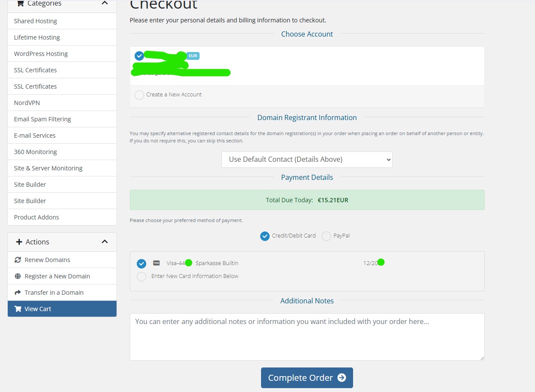Viewport: 535px width, 392px height.
Task: Go to NordVPN category
Action: 27,103
